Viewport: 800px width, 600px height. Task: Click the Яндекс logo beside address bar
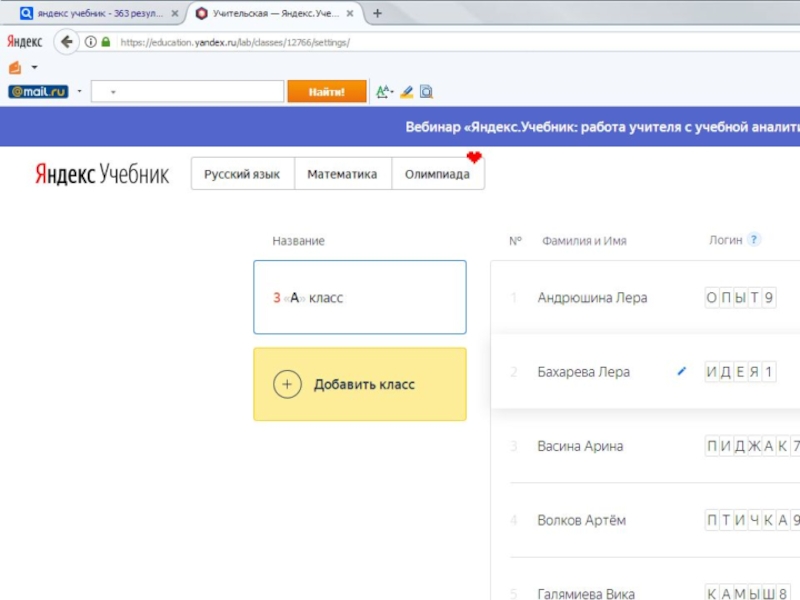[x=24, y=42]
